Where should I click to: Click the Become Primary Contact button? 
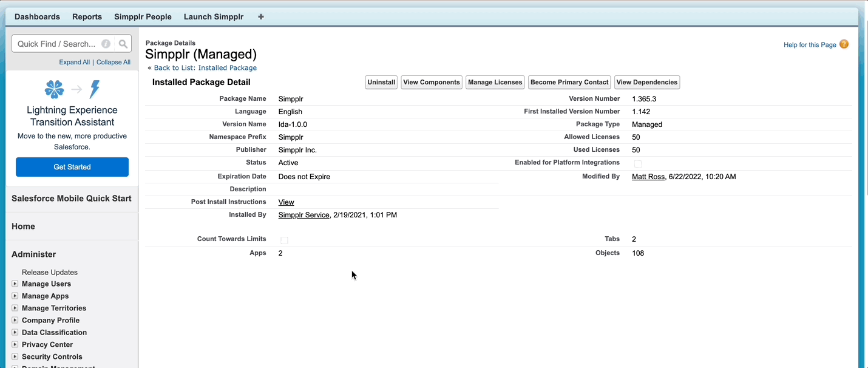coord(569,83)
